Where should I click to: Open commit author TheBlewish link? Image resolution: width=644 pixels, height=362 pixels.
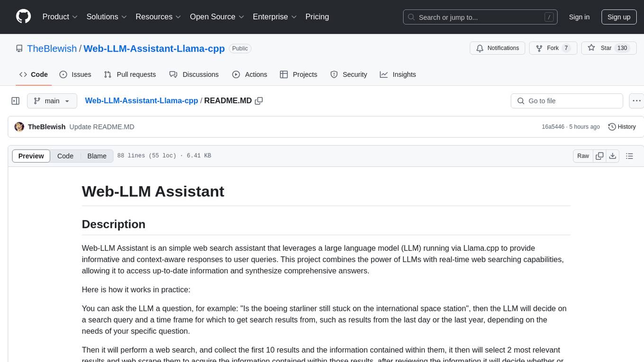(x=47, y=127)
